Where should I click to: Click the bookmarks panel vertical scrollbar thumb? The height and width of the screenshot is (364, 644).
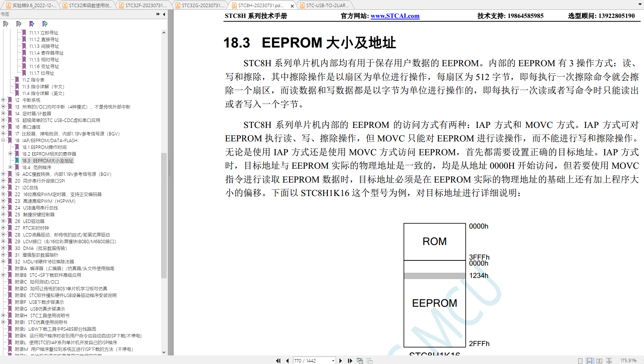[164, 215]
